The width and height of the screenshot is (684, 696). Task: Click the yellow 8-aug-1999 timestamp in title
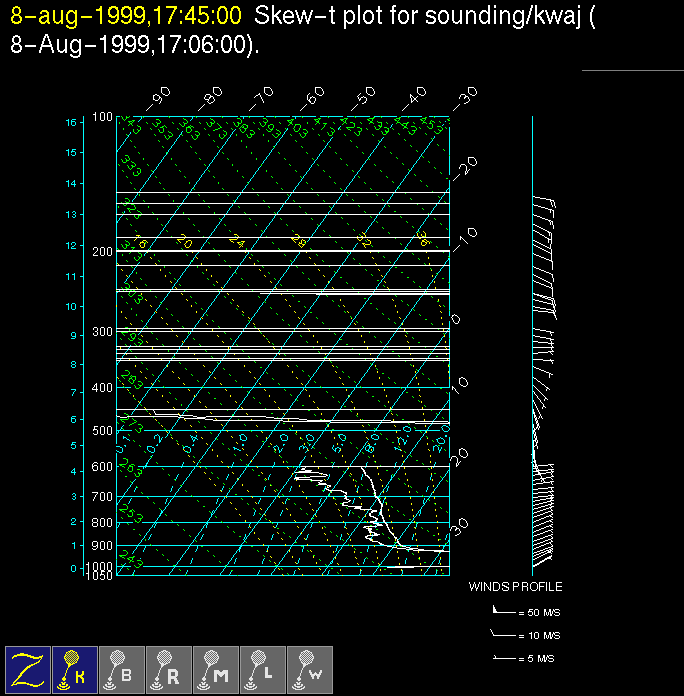(x=125, y=16)
